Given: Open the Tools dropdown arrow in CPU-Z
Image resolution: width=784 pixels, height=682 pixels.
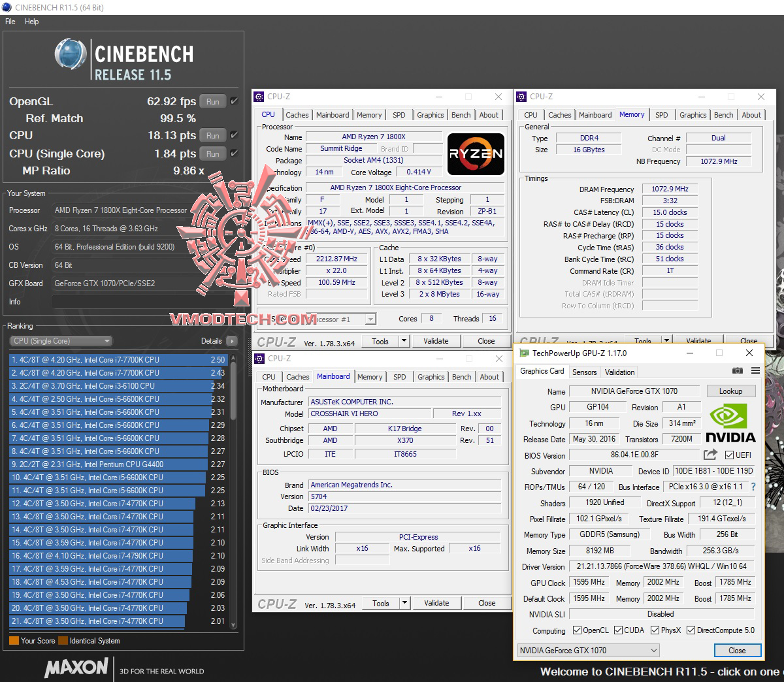Looking at the screenshot, I should point(404,341).
